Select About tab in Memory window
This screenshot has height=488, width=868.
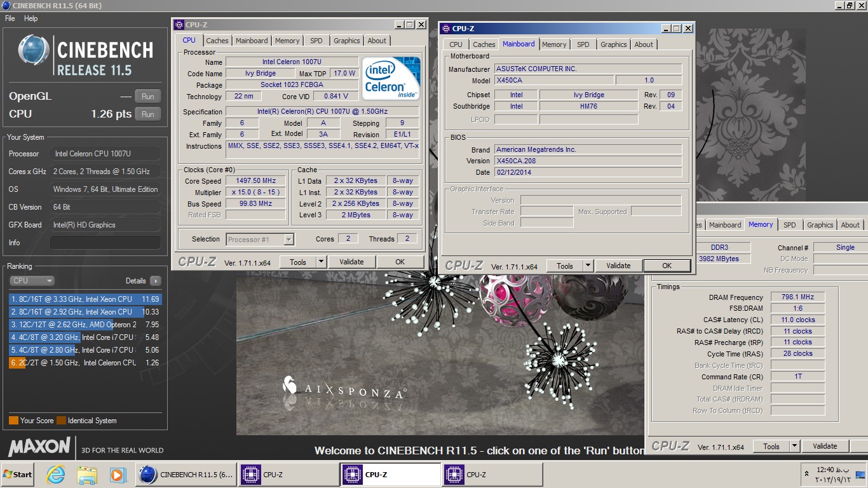pos(850,225)
